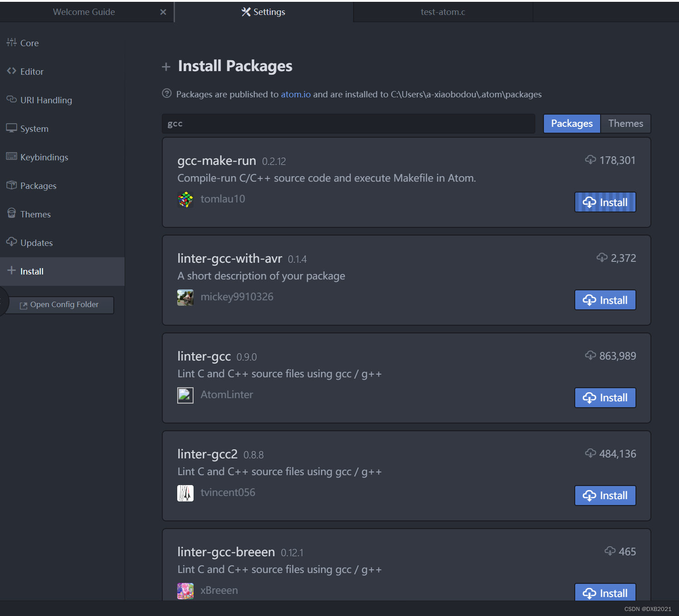Click the Core sliders icon
The width and height of the screenshot is (679, 616).
pyautogui.click(x=11, y=42)
